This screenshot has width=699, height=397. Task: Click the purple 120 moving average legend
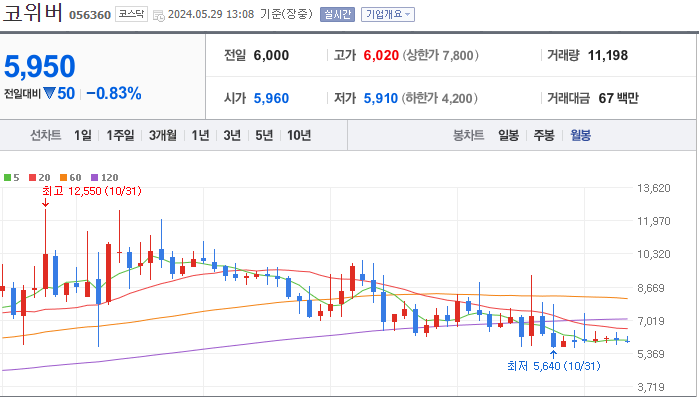[104, 177]
